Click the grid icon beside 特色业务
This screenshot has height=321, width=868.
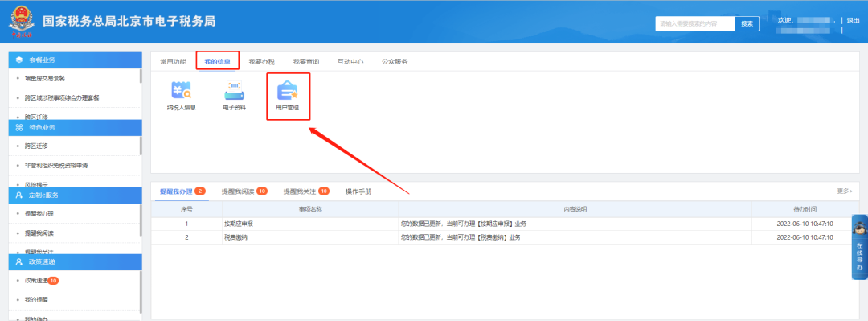click(x=19, y=127)
